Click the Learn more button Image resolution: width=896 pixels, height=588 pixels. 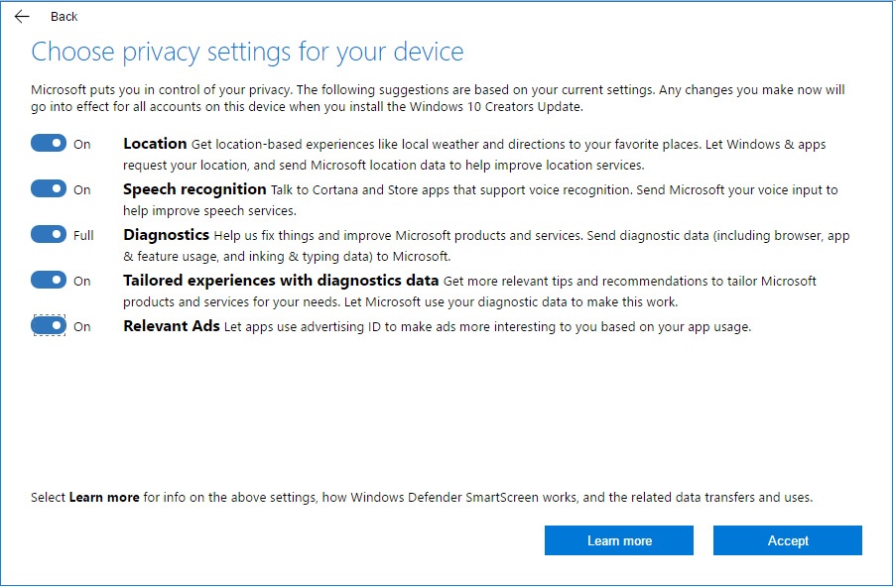(618, 540)
